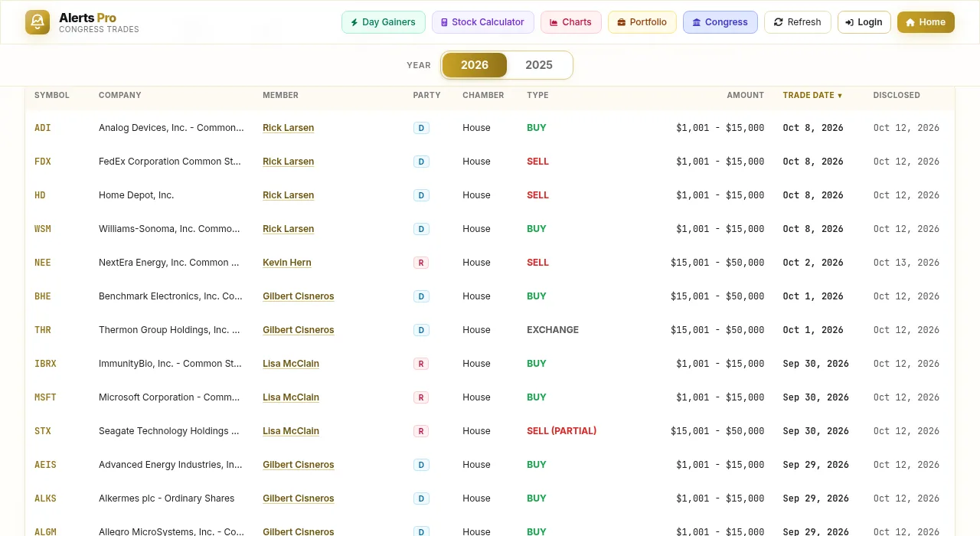
Task: Click the Login button
Action: tap(864, 22)
